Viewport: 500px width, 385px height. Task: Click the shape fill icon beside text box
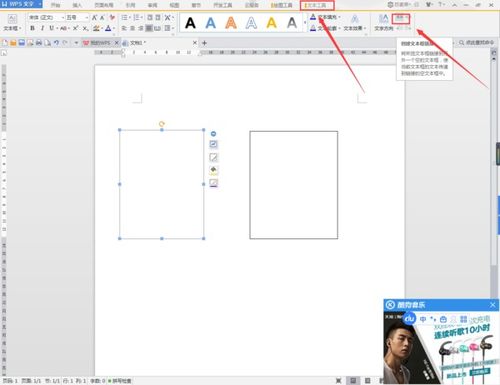213,170
